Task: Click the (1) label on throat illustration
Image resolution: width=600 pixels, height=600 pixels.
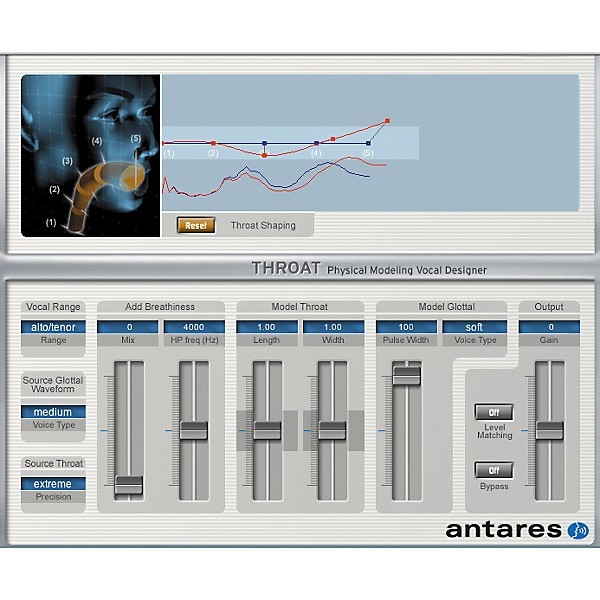Action: pyautogui.click(x=51, y=222)
